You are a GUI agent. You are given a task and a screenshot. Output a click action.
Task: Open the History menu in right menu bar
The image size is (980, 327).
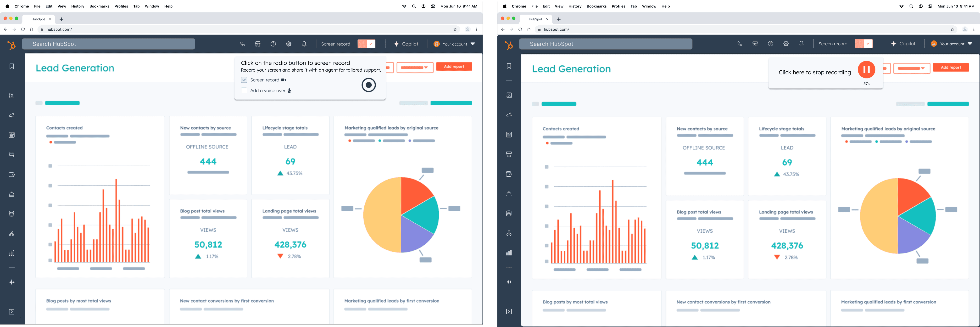pos(574,6)
